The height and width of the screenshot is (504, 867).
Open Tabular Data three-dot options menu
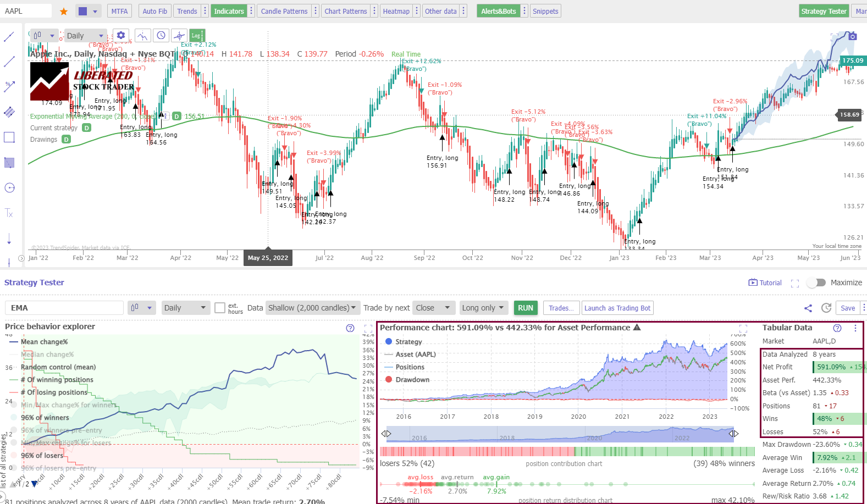[x=855, y=328]
